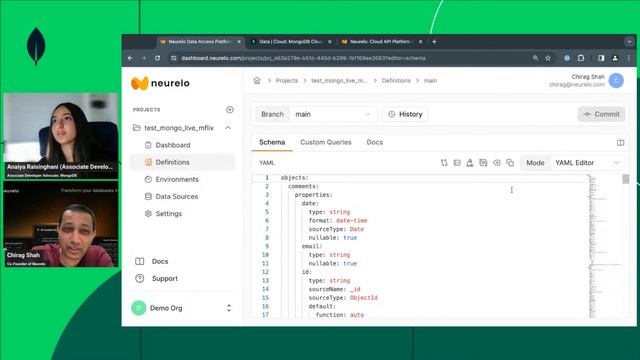This screenshot has height=360, width=640.
Task: Toggle the split panel layout icon
Action: pos(620,142)
